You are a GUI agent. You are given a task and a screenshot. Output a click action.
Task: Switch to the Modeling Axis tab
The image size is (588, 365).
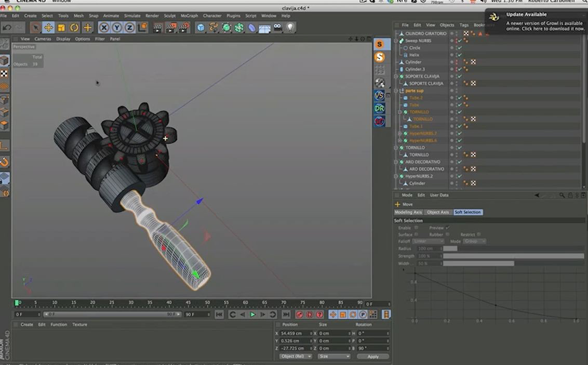click(408, 212)
